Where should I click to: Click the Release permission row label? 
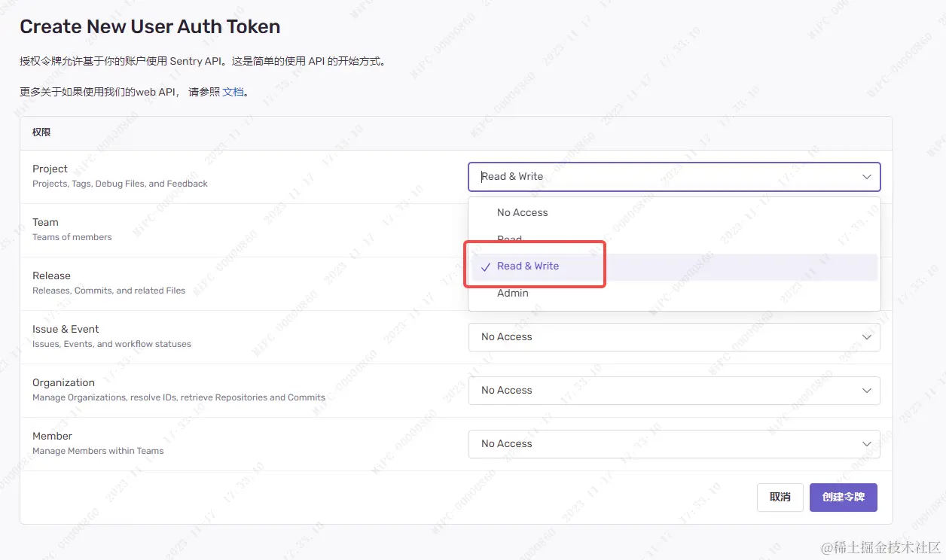click(51, 276)
